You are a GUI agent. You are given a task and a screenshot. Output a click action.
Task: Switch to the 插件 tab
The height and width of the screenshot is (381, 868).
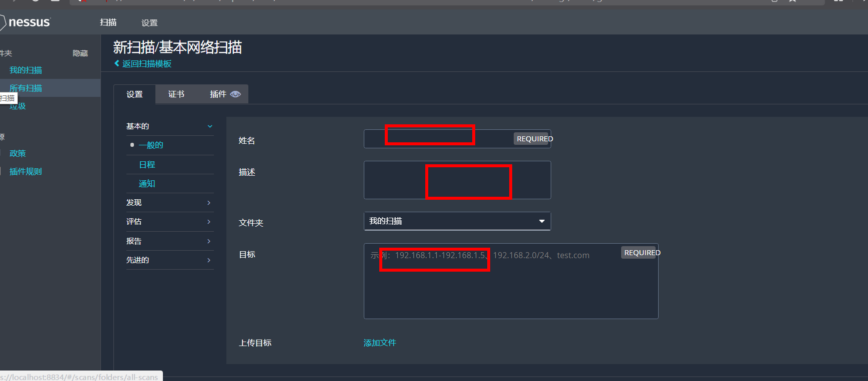click(218, 94)
